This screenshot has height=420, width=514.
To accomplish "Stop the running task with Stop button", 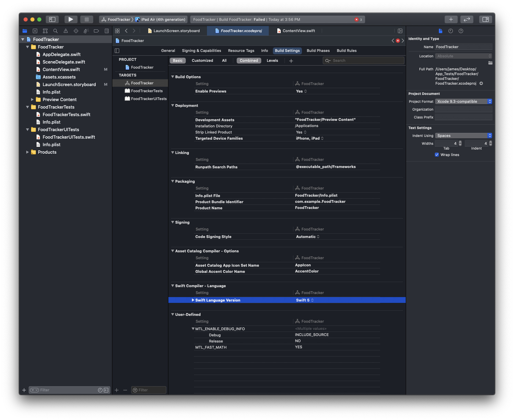I will (x=87, y=19).
